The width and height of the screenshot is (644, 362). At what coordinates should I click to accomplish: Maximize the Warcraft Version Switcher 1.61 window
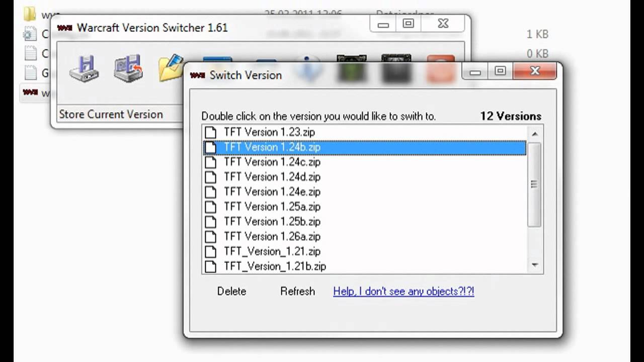pos(408,24)
